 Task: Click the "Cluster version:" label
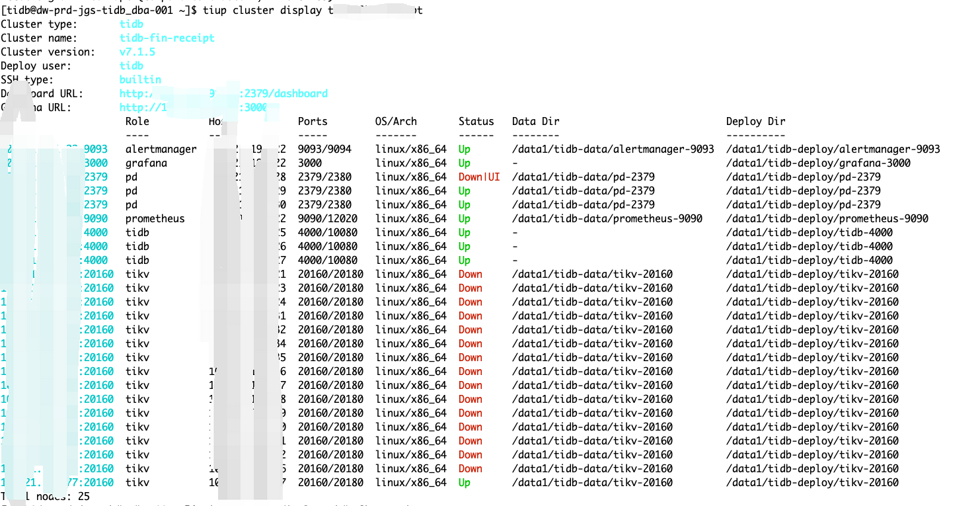pos(48,52)
